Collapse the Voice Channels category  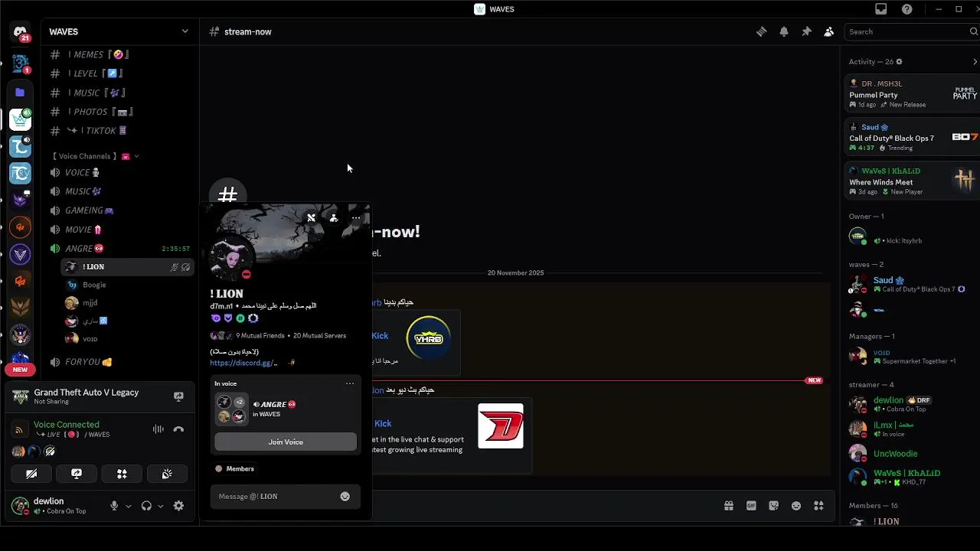pos(94,156)
